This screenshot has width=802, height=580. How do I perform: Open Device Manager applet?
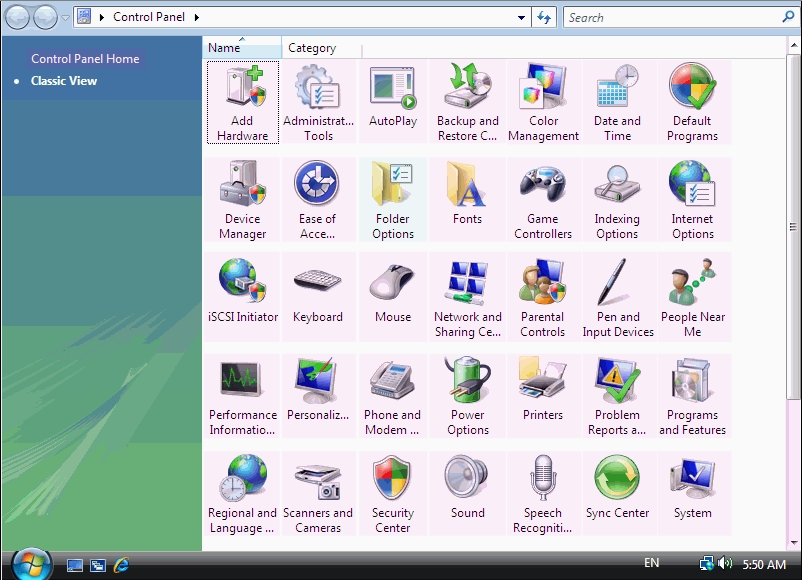tap(242, 199)
